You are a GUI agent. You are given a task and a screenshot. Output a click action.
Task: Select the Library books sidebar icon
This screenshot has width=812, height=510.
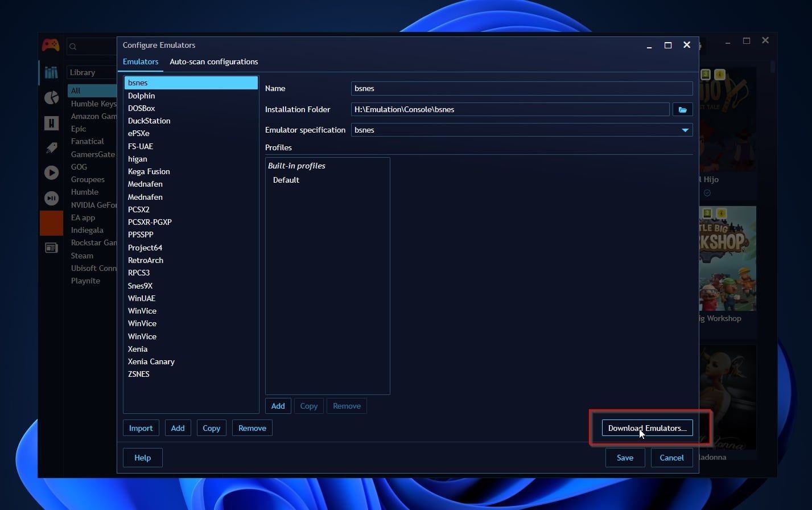coord(51,72)
